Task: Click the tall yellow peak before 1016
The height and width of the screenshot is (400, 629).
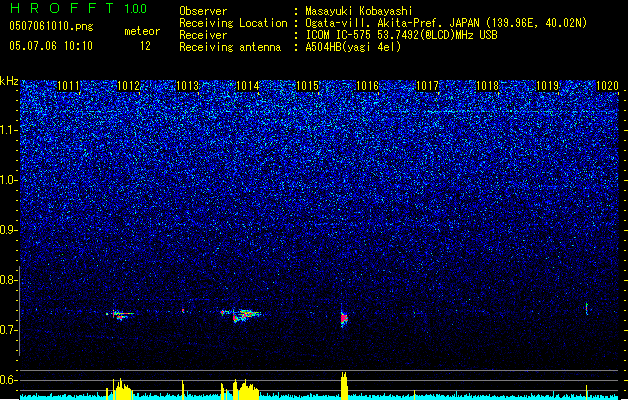Action: coord(344,386)
